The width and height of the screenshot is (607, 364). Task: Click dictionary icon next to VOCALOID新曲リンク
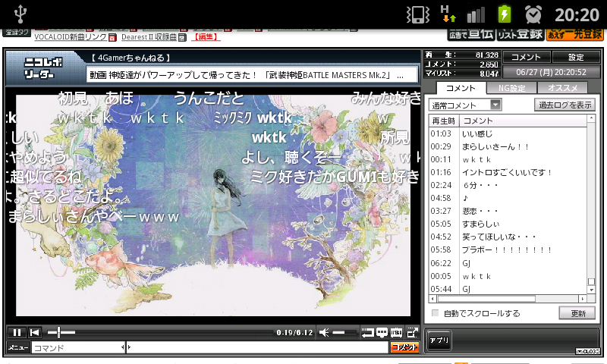coord(112,37)
